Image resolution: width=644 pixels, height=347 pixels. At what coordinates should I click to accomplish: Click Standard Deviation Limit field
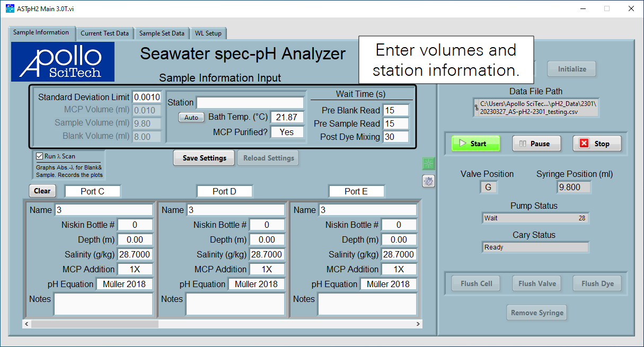[147, 97]
